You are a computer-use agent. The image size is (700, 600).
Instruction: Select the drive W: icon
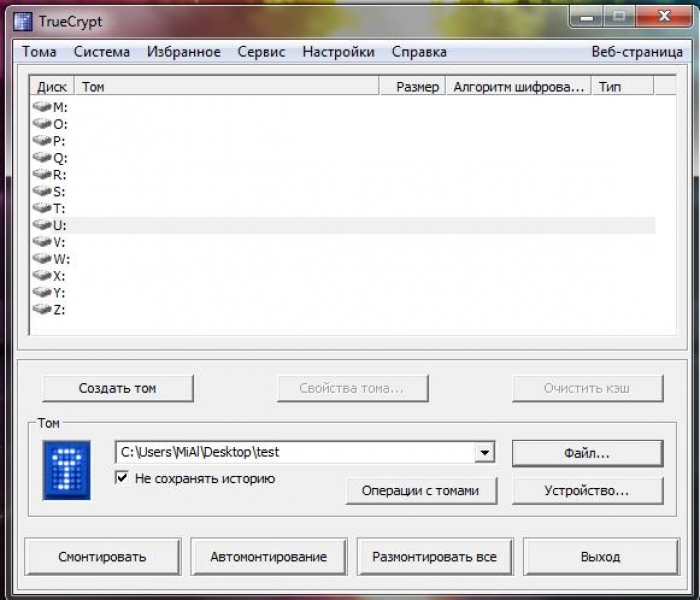tap(42, 258)
